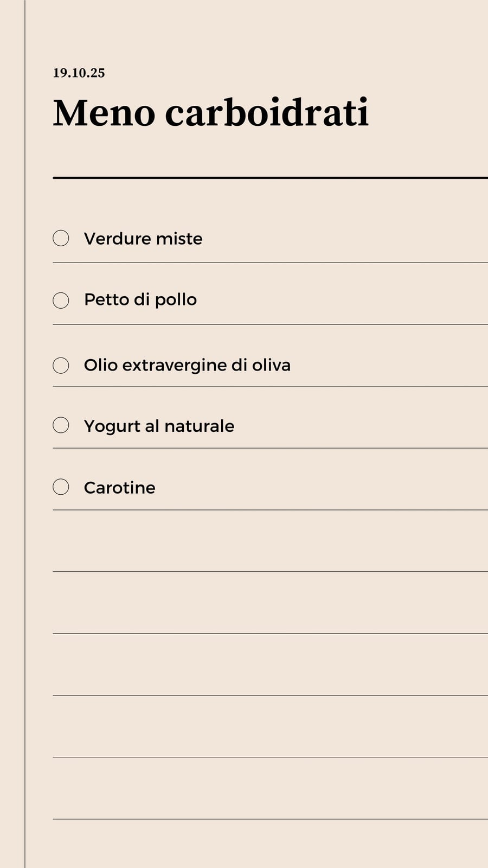Toggle the Yogurt al naturale circle
This screenshot has width=488, height=868.
(61, 425)
